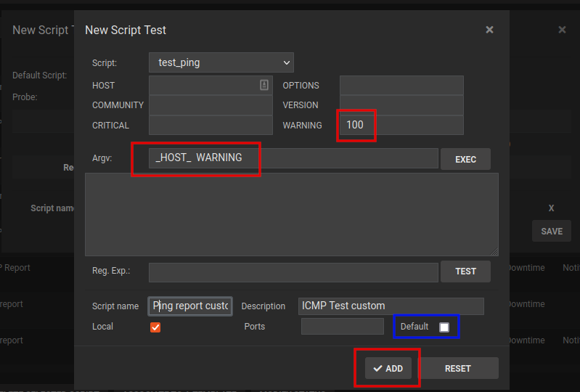Edit the Argv field with _HOST_ WARNING
The image size is (580, 392).
[293, 158]
